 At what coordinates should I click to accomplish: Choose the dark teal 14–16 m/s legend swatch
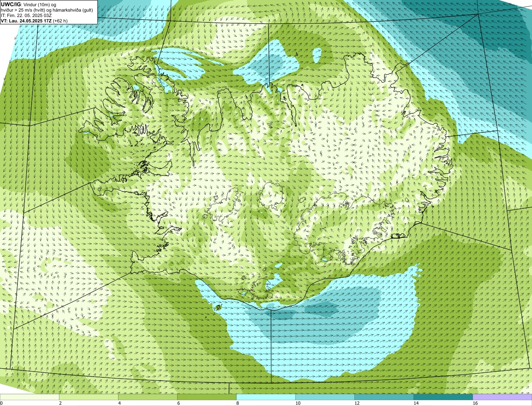pos(443,397)
